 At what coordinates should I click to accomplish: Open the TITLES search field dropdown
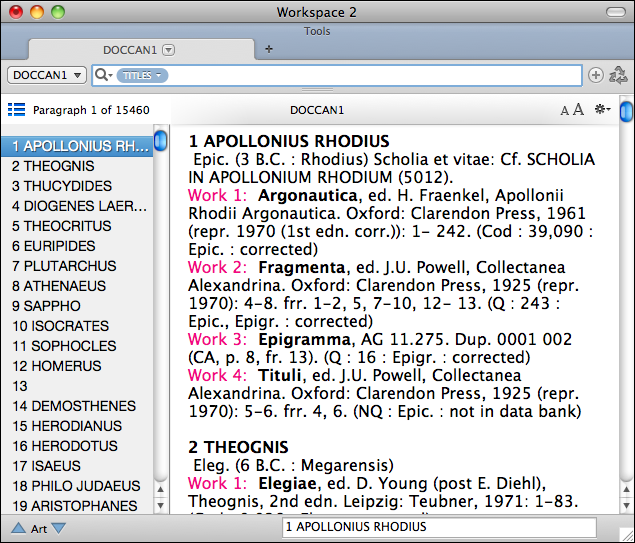(142, 75)
